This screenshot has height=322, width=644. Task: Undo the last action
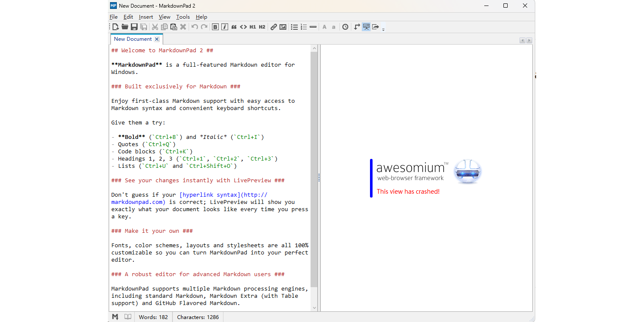pos(195,26)
